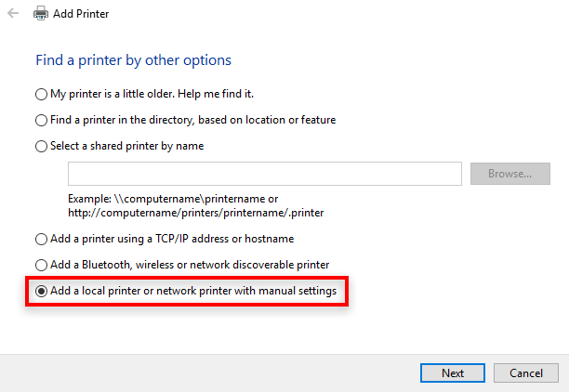Select the 'Select a shared printer by name' radio
The width and height of the screenshot is (569, 392).
pyautogui.click(x=41, y=147)
